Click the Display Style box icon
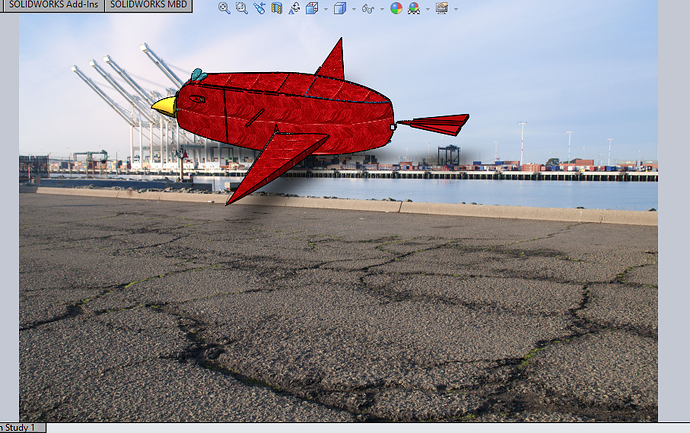Image resolution: width=690 pixels, height=433 pixels. click(339, 8)
